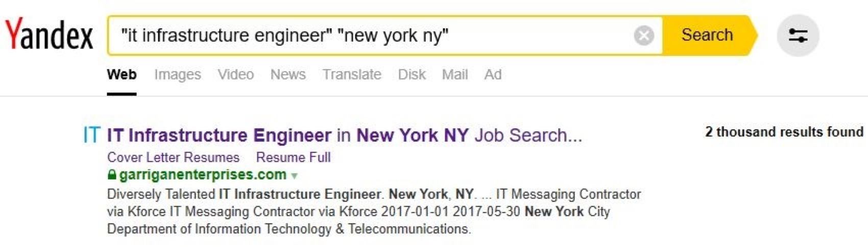Screen dimensions: 868x247
Task: Focus the search query input field
Action: pyautogui.click(x=373, y=35)
